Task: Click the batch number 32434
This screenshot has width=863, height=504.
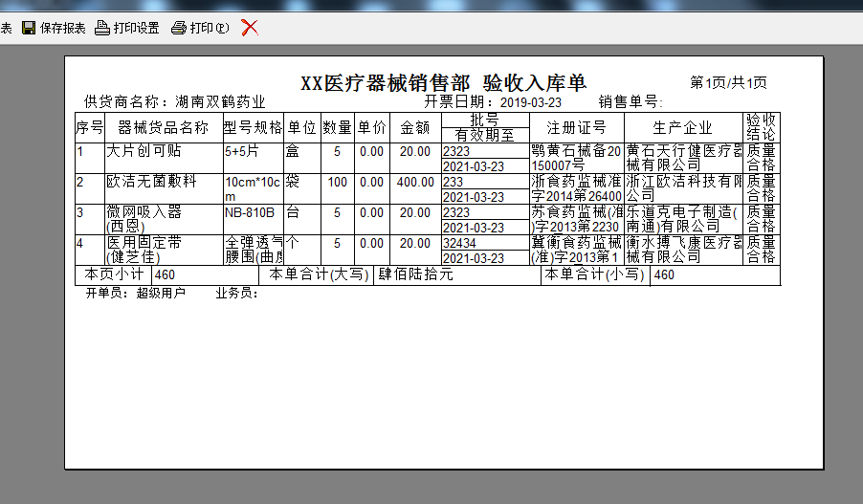Action: coord(459,243)
